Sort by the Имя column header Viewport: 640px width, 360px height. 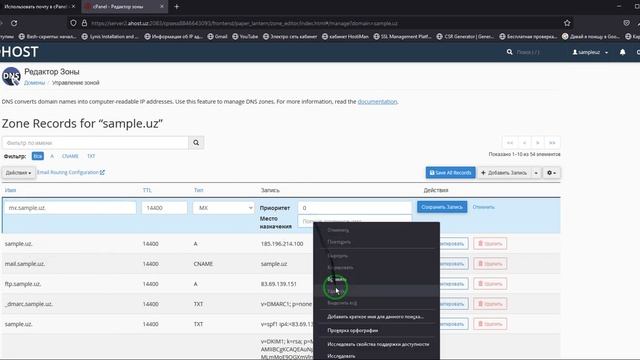click(x=10, y=190)
